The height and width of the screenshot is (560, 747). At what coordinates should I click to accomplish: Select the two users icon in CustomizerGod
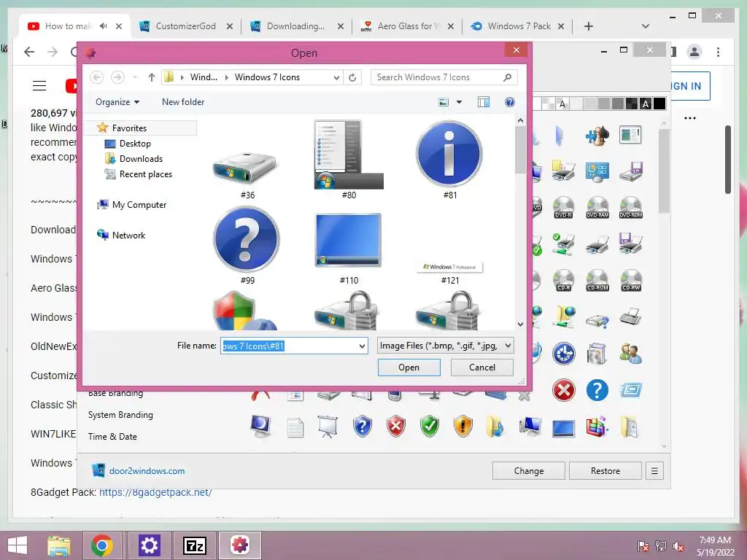point(631,354)
